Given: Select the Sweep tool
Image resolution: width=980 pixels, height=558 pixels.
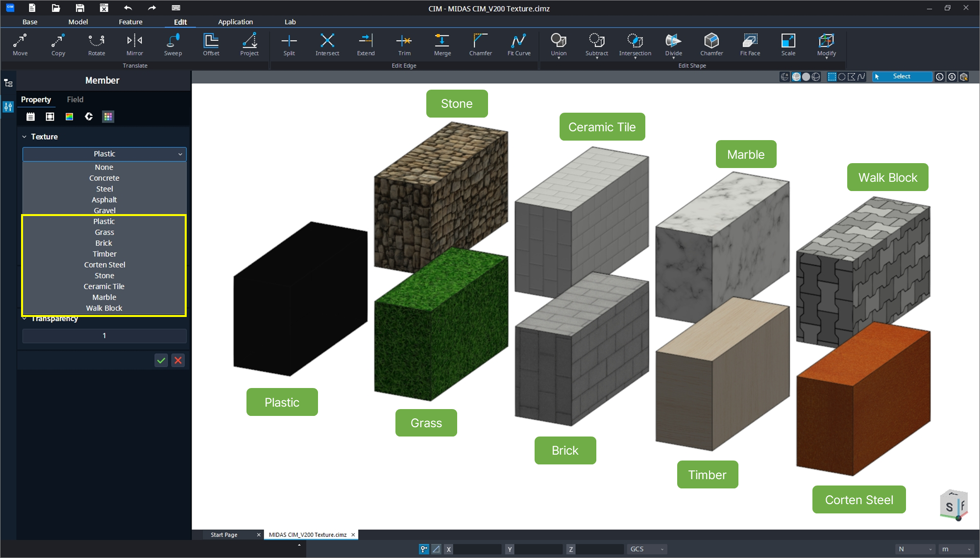Looking at the screenshot, I should click(x=172, y=45).
